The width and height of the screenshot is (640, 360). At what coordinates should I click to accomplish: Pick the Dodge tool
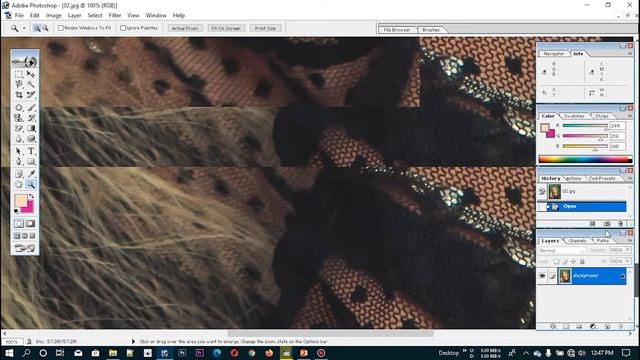pyautogui.click(x=31, y=139)
